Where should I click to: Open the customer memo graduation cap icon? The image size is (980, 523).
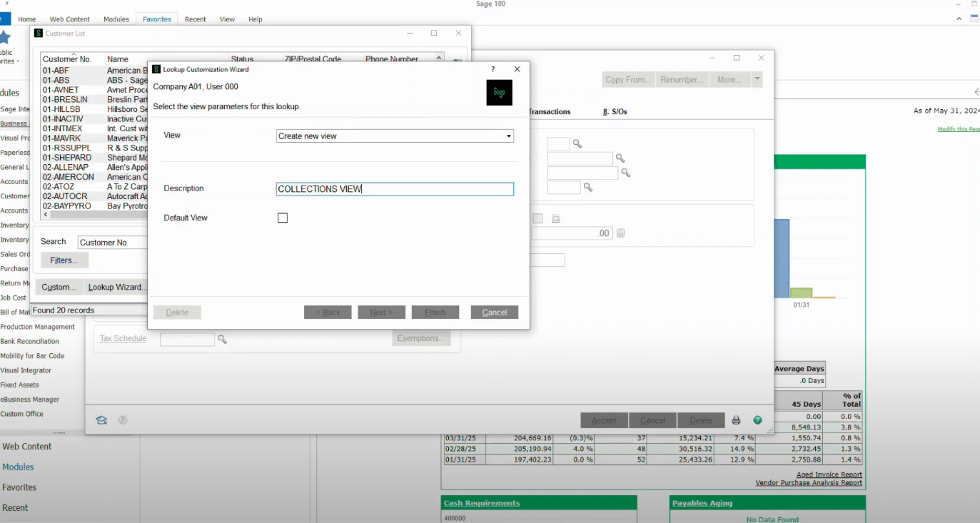tap(101, 420)
